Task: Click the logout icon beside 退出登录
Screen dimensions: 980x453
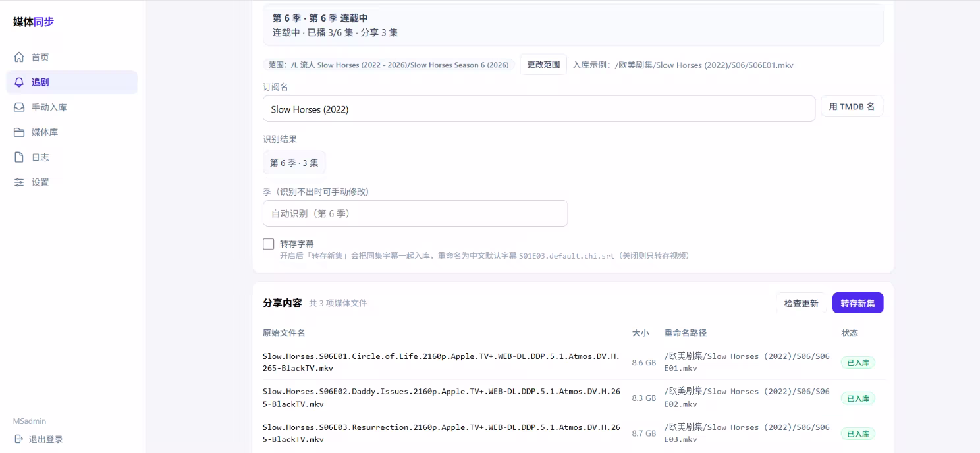Action: click(18, 439)
